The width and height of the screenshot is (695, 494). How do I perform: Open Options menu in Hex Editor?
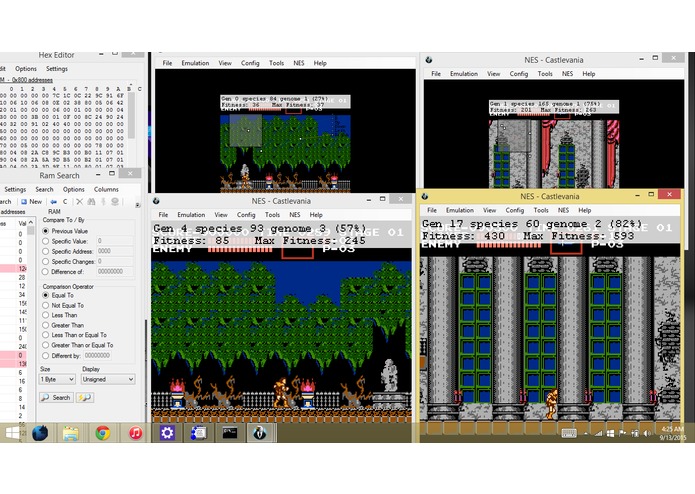pos(26,69)
